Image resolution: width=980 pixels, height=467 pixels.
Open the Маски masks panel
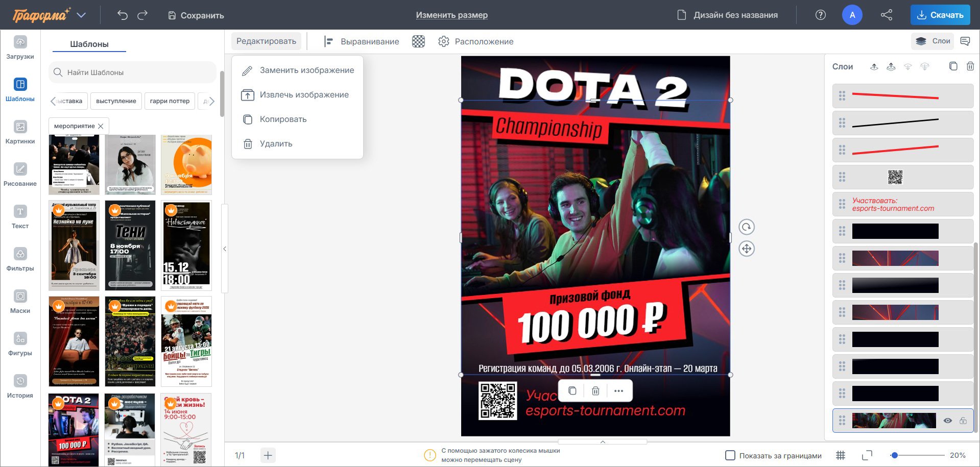pos(20,302)
